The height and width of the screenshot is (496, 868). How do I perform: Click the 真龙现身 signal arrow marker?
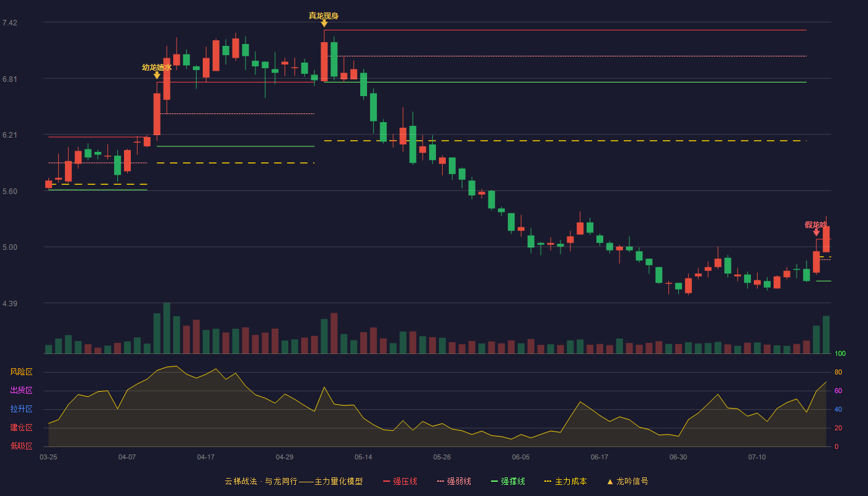point(324,24)
